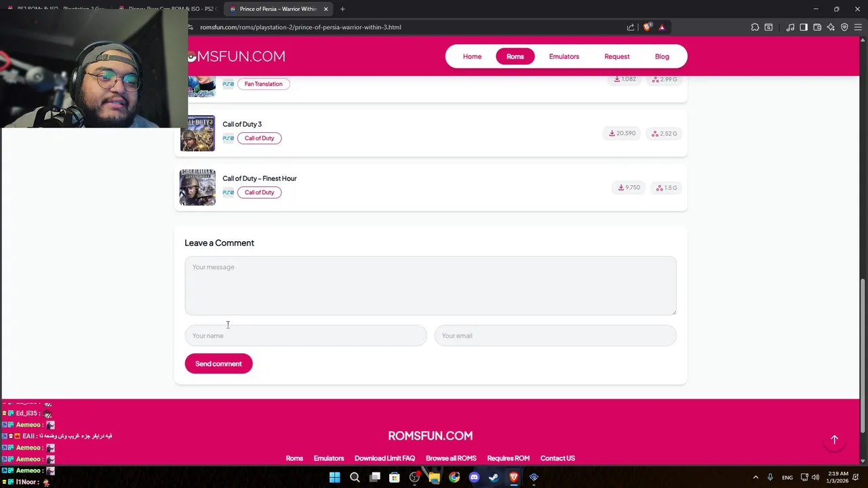Open File Explorer from the taskbar
This screenshot has width=868, height=488.
(434, 477)
